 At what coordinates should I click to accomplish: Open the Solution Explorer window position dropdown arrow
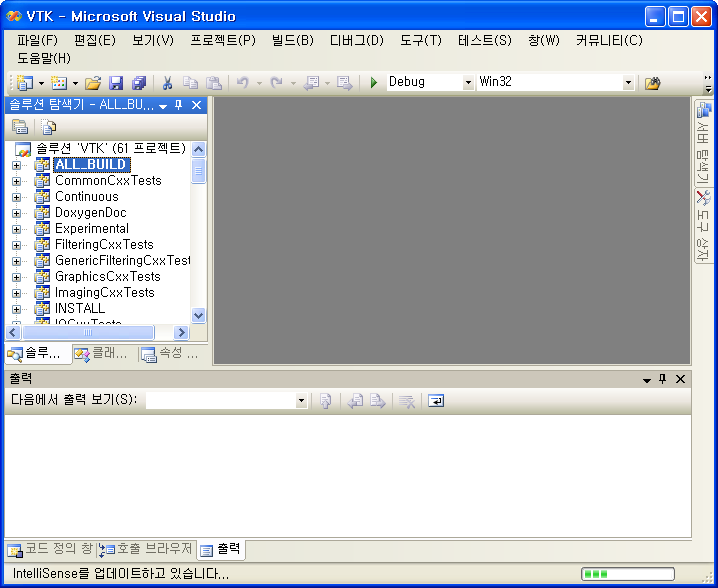(x=163, y=106)
